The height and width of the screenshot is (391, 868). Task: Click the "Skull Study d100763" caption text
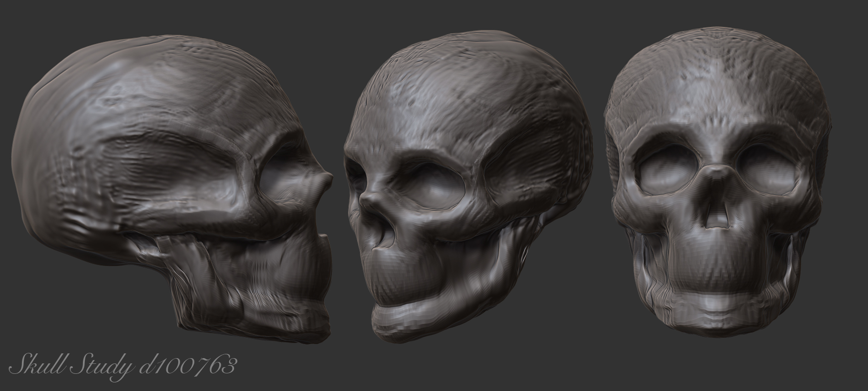[x=123, y=368]
